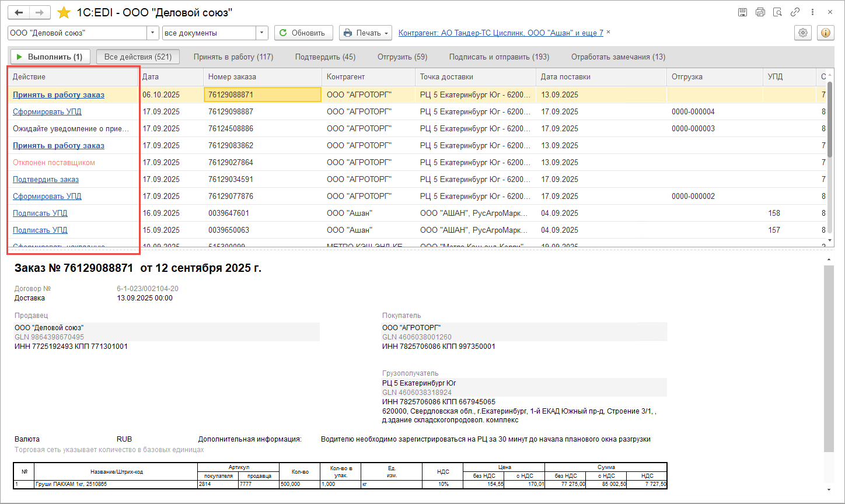Select the "Подписать и отправить (193)" tab
This screenshot has height=504, width=845.
(499, 57)
